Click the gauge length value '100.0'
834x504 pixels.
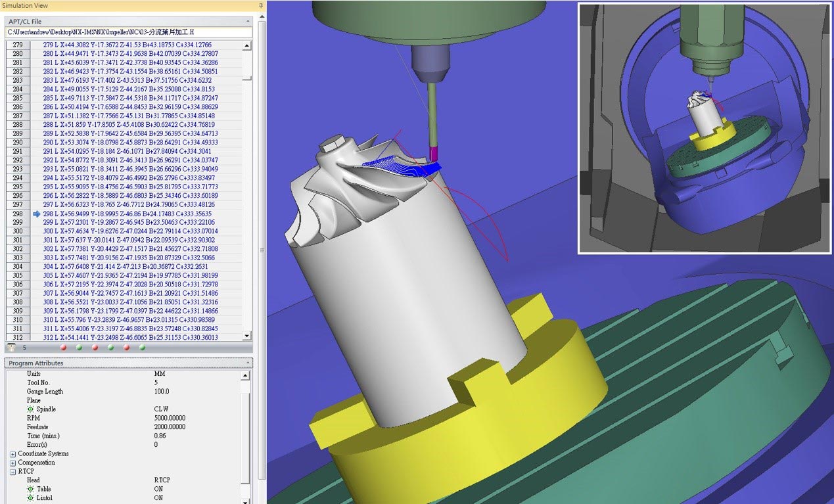point(162,392)
